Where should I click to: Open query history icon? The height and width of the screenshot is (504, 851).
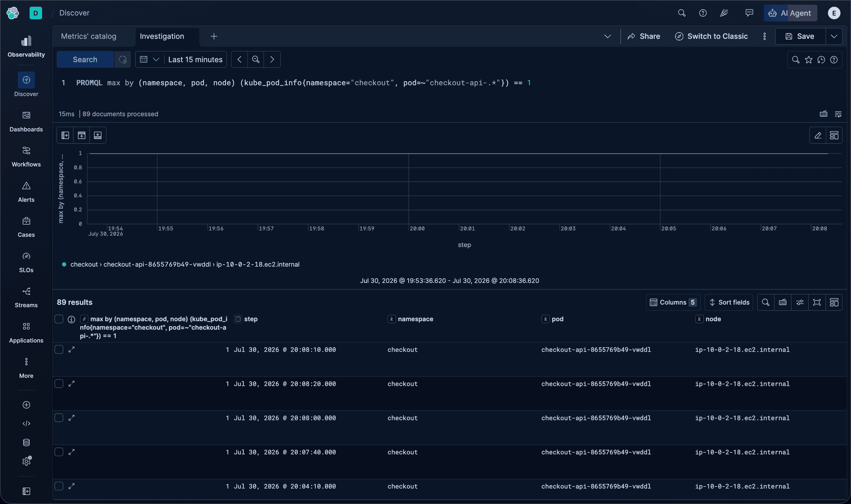[821, 59]
